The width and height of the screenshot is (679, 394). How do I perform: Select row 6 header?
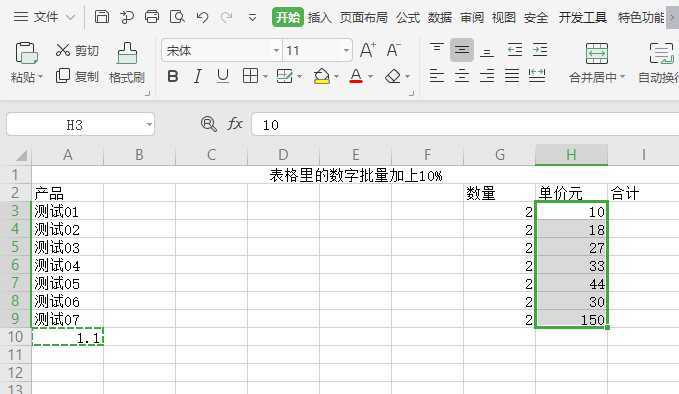(x=15, y=265)
